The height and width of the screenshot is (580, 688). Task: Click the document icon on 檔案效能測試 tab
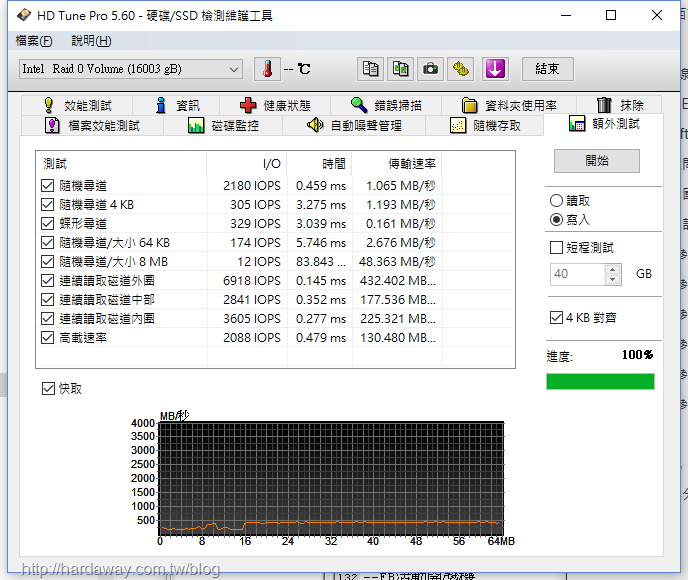[52, 125]
